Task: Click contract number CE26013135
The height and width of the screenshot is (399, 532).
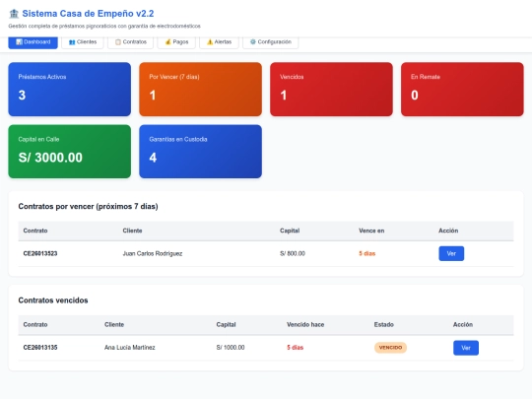Action: 40,348
